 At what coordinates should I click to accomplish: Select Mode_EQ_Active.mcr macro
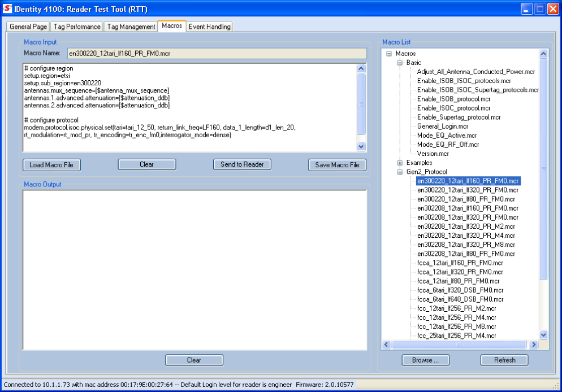coord(447,136)
